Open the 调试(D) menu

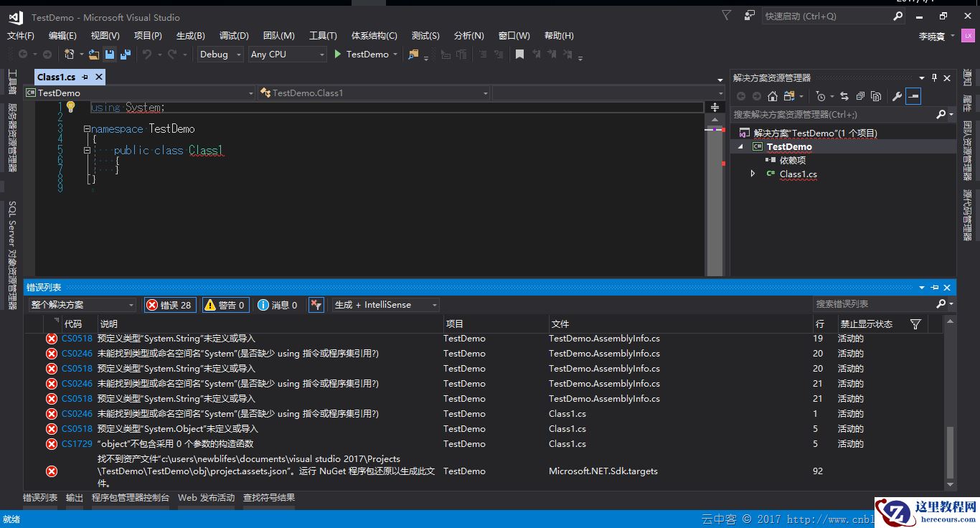tap(234, 35)
